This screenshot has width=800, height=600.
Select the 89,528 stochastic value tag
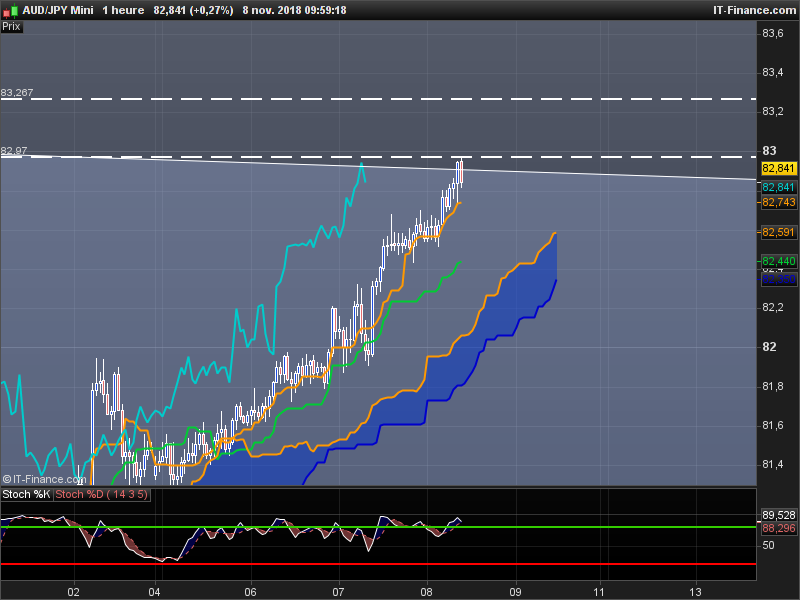point(779,515)
